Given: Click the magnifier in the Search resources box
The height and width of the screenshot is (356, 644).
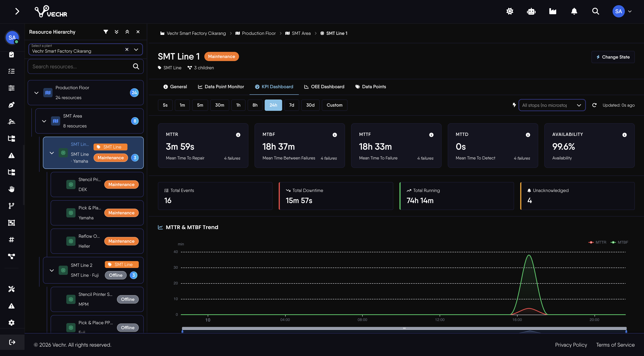Looking at the screenshot, I should 136,66.
